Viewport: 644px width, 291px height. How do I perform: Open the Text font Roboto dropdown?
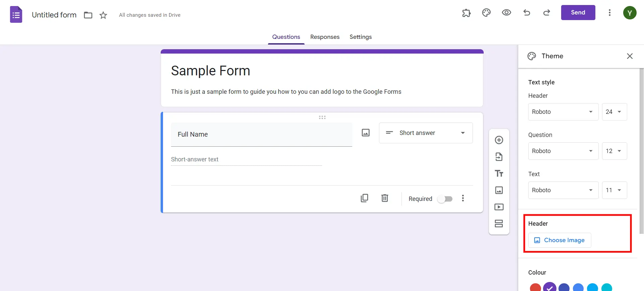pyautogui.click(x=563, y=190)
